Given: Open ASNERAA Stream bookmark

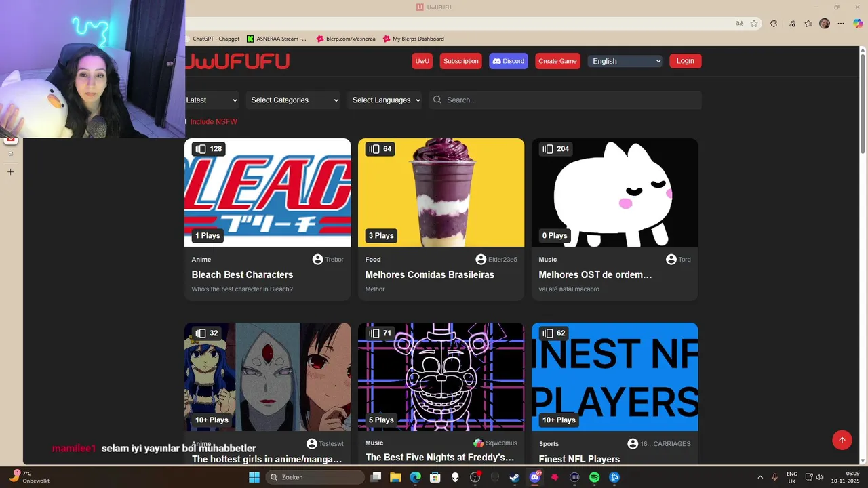Looking at the screenshot, I should 277,39.
